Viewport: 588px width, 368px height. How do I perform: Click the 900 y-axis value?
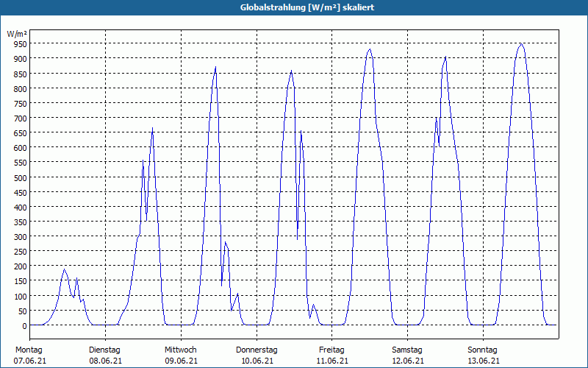(x=20, y=59)
